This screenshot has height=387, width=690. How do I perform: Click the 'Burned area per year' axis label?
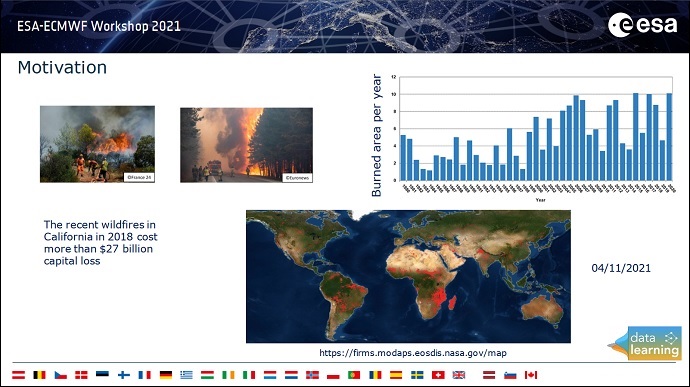[x=377, y=135]
